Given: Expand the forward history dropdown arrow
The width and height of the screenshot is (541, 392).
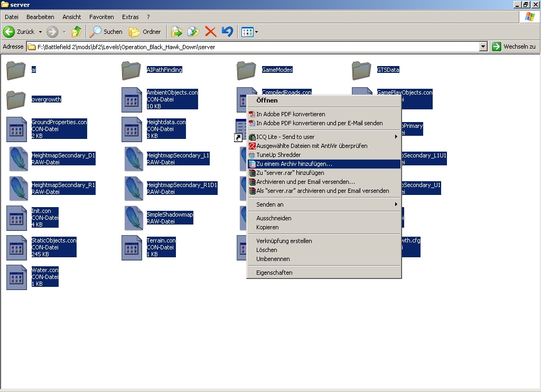Looking at the screenshot, I should coord(64,32).
